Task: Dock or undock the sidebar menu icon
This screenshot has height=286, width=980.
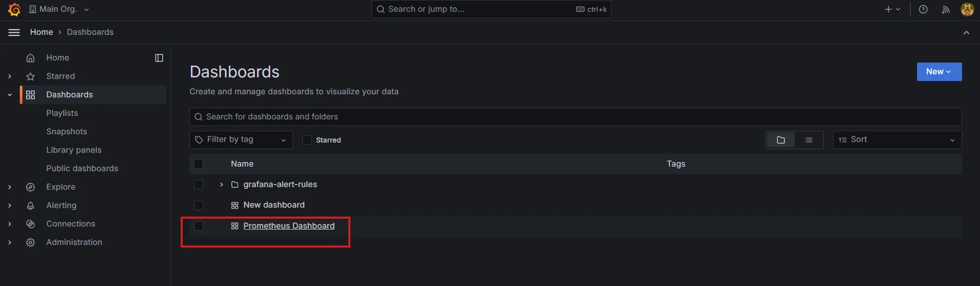Action: pyautogui.click(x=159, y=58)
